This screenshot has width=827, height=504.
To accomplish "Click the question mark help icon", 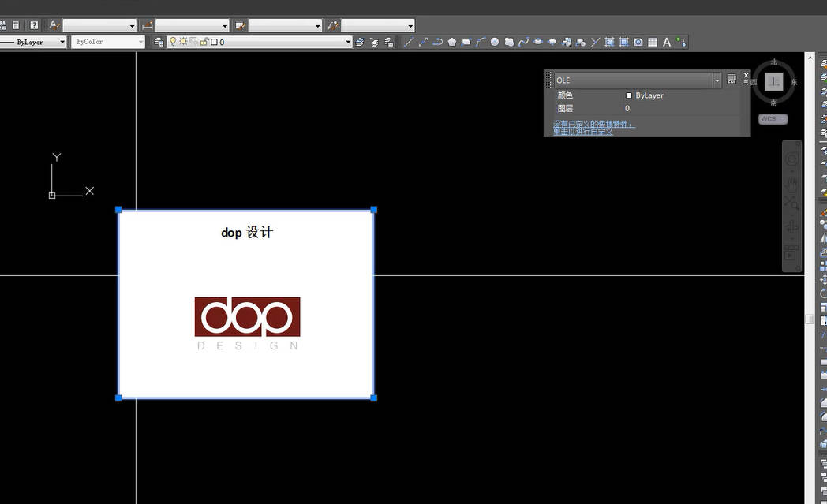I will click(34, 24).
